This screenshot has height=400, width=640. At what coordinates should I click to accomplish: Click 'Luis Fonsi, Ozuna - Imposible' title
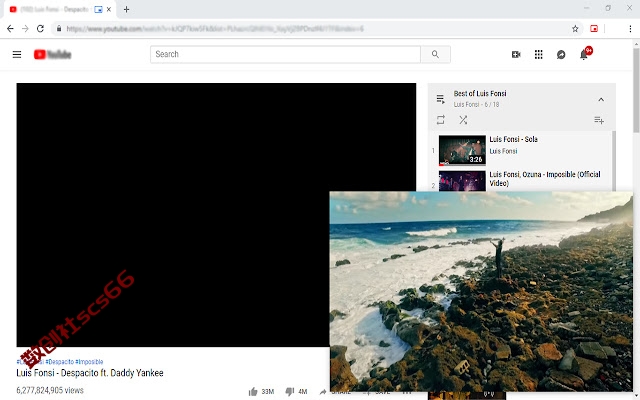click(x=544, y=179)
